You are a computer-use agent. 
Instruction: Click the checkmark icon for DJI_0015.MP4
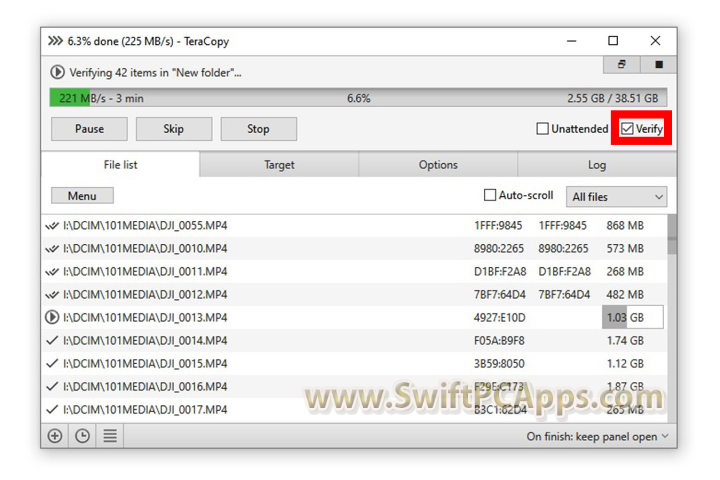pyautogui.click(x=52, y=363)
